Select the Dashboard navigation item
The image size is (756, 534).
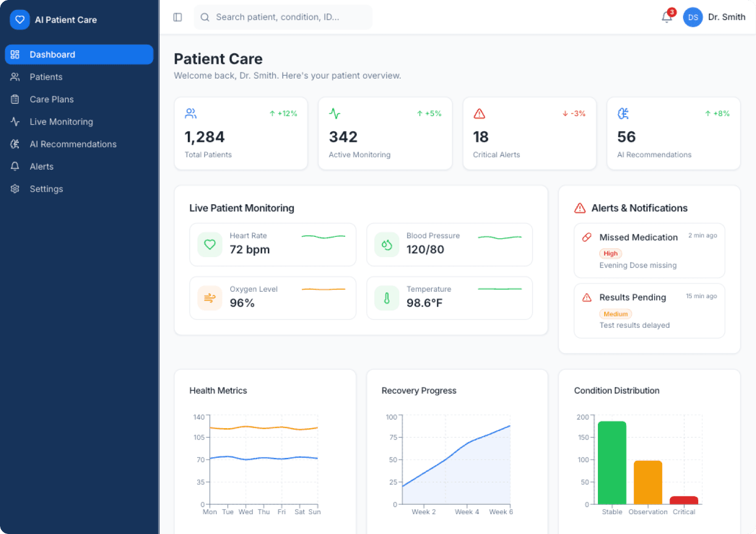point(52,54)
